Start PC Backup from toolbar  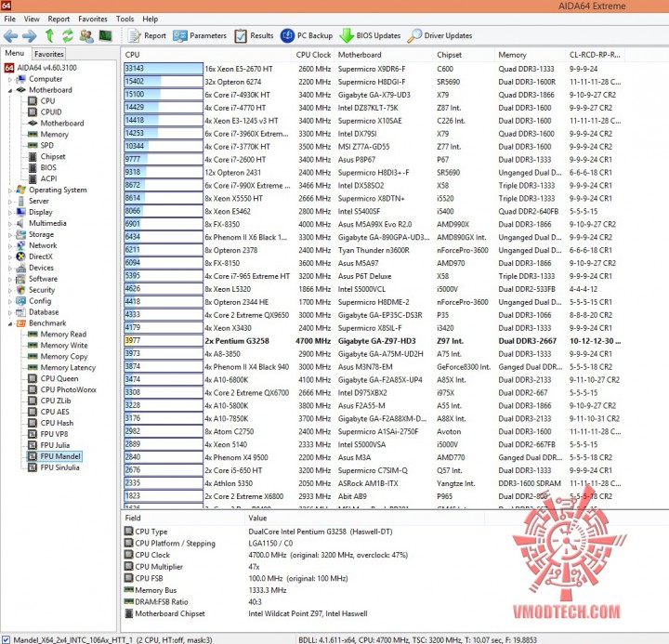click(307, 36)
